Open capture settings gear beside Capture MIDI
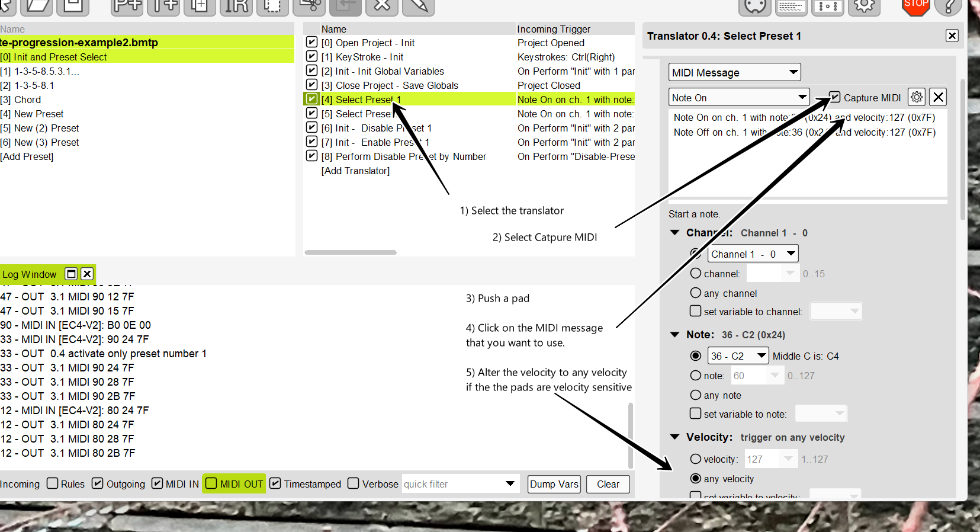This screenshot has height=532, width=980. pyautogui.click(x=917, y=97)
